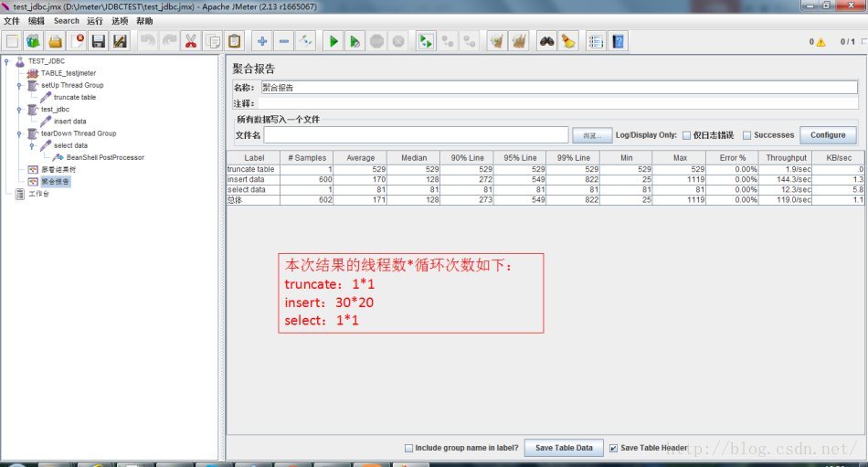
Task: Click the # Samples column header
Action: (x=307, y=158)
